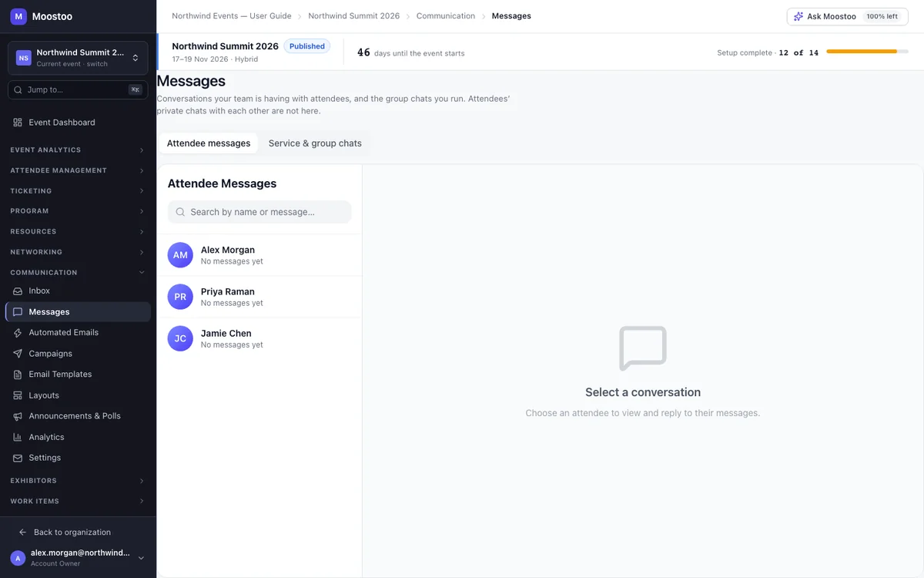
Task: Open the account menu chevron
Action: coord(141,558)
